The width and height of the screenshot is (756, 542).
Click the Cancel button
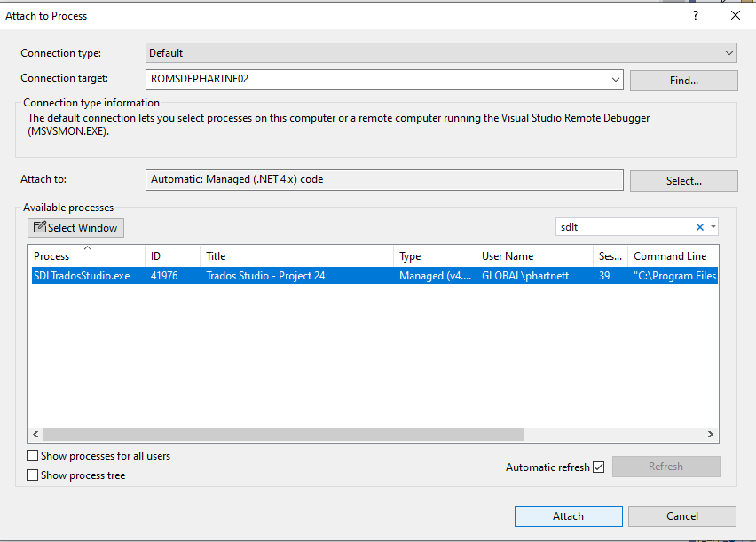click(681, 516)
